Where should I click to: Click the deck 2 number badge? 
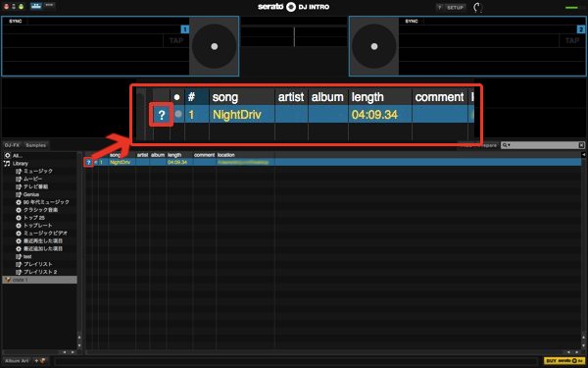pos(580,29)
